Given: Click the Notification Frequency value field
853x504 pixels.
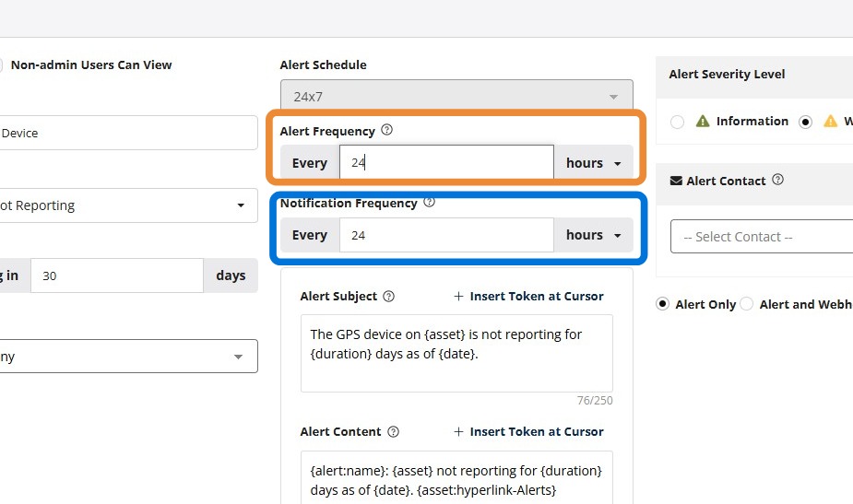Looking at the screenshot, I should click(x=446, y=235).
